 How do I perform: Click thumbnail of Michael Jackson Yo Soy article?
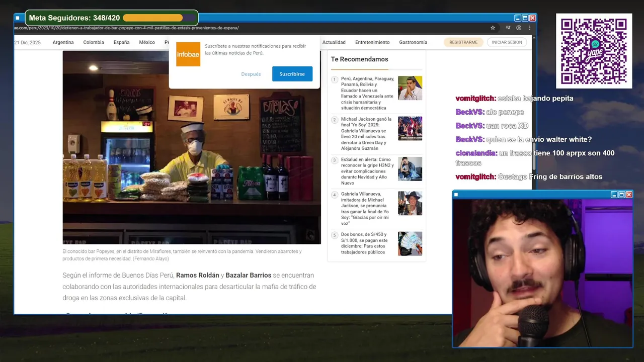pos(410,128)
